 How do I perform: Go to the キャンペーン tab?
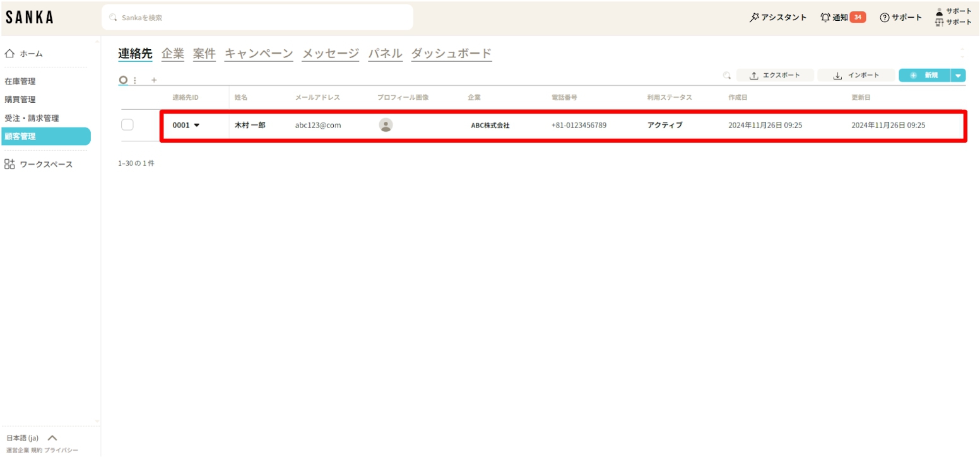259,54
